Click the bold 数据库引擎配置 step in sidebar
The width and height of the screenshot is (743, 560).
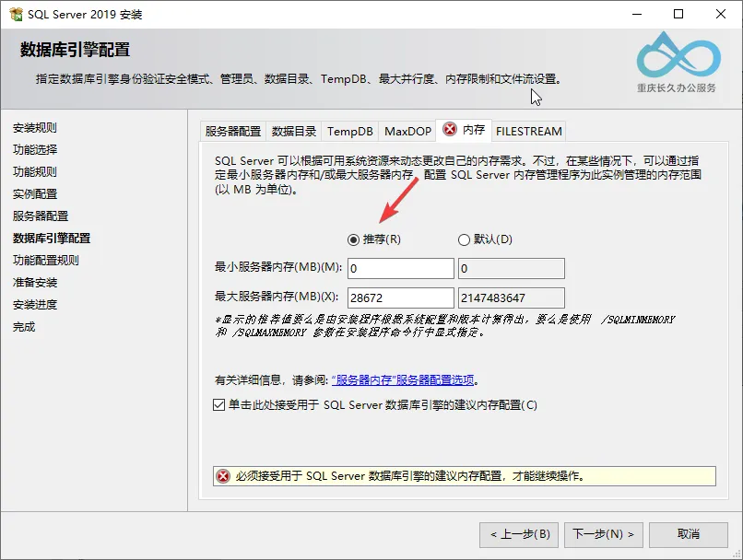[52, 239]
